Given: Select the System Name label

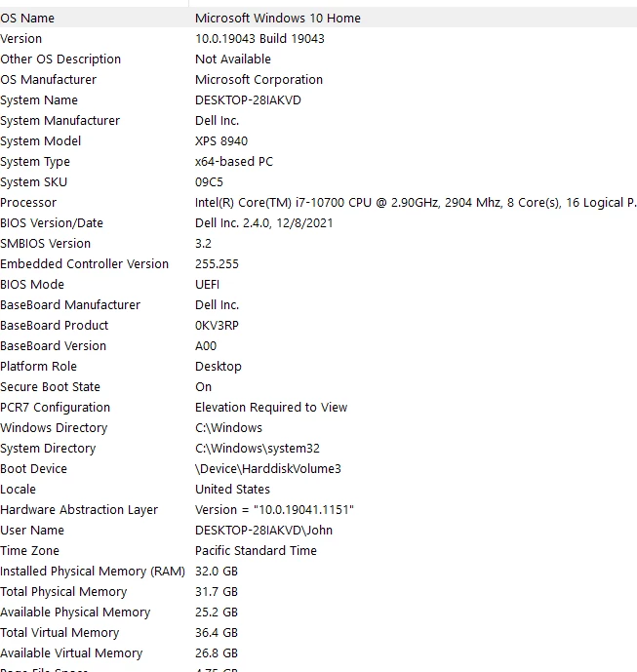Looking at the screenshot, I should pyautogui.click(x=39, y=100).
